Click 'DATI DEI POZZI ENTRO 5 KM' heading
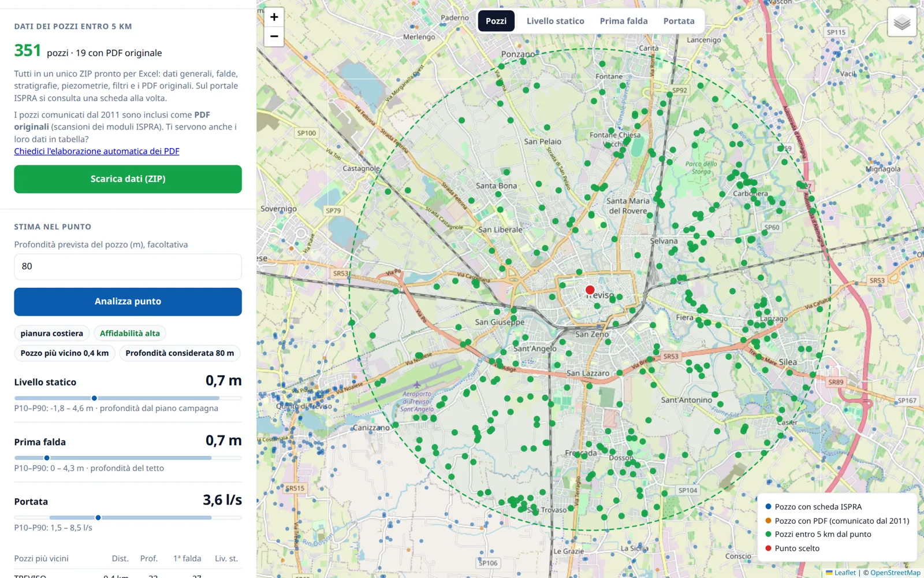 coord(73,27)
